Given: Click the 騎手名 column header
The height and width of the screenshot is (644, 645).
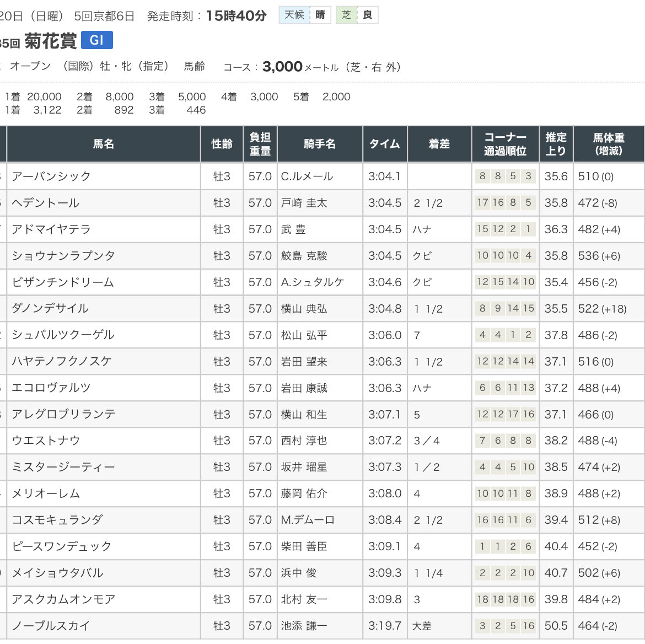Looking at the screenshot, I should (x=320, y=144).
